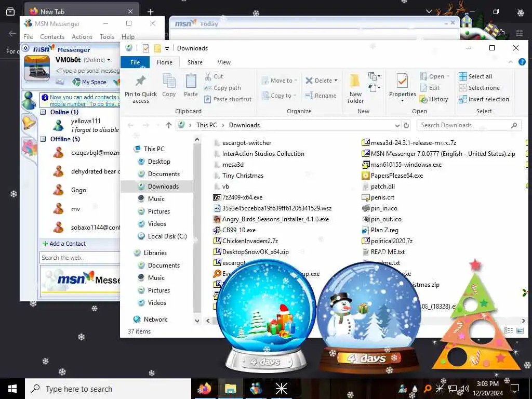This screenshot has width=532, height=399.
Task: Collapse the ribbon with the chevron
Action: coord(510,62)
